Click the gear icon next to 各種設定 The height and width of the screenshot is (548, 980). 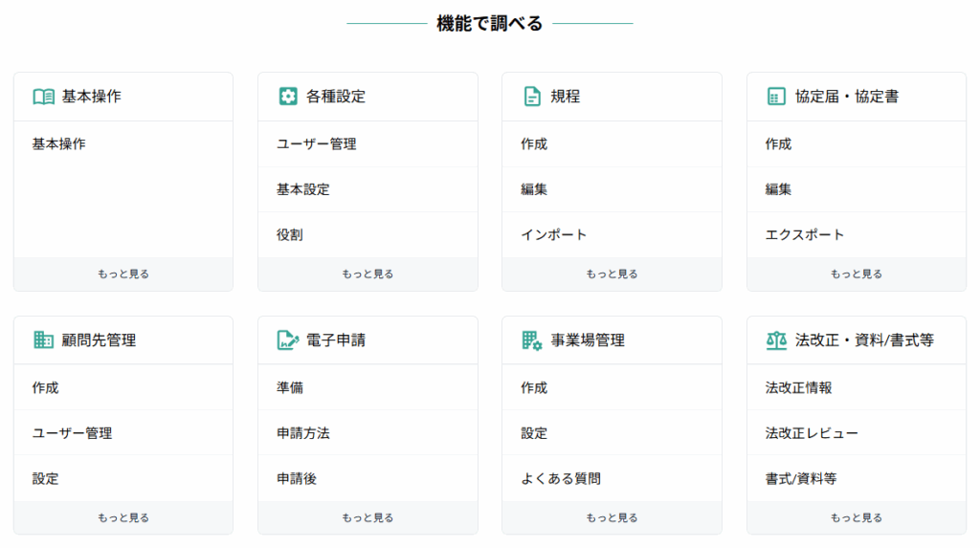click(x=287, y=97)
